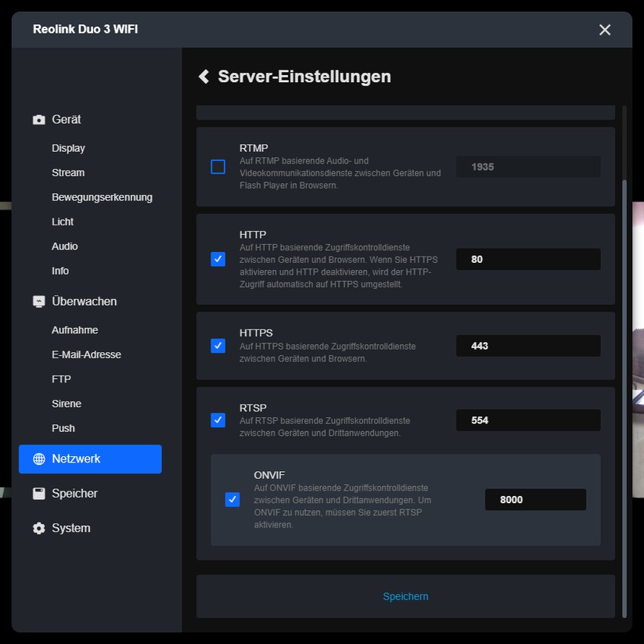Click the System gear icon
Screen dimensions: 644x644
(x=38, y=528)
